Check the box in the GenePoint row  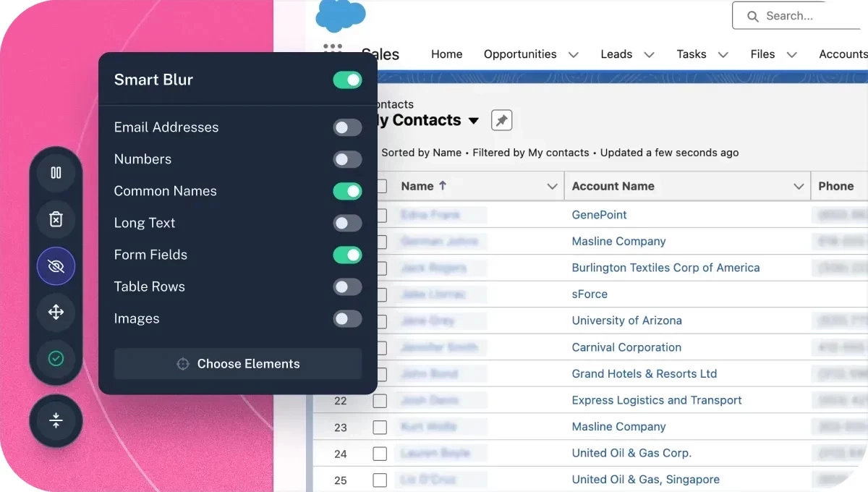[381, 215]
